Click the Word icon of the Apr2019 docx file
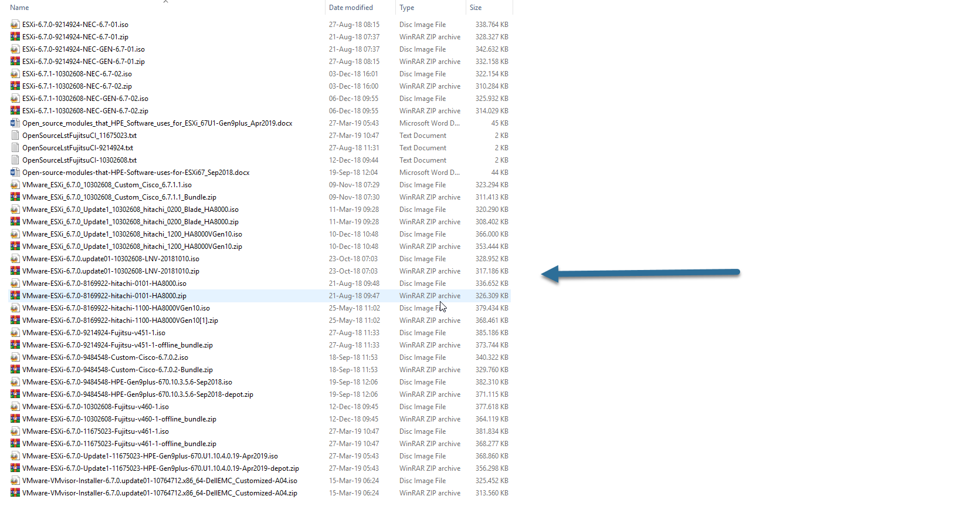Image resolution: width=980 pixels, height=506 pixels. point(15,123)
